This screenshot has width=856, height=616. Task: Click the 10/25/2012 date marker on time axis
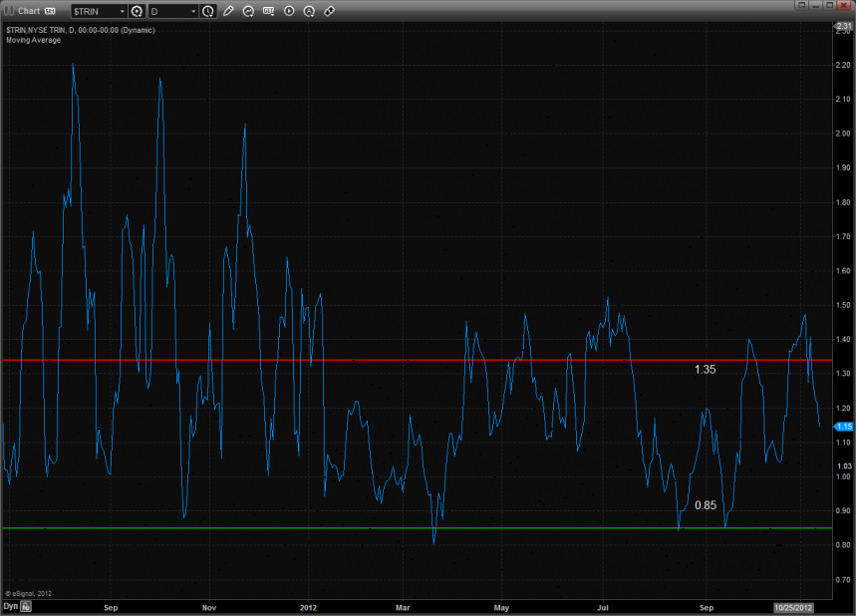tap(794, 605)
